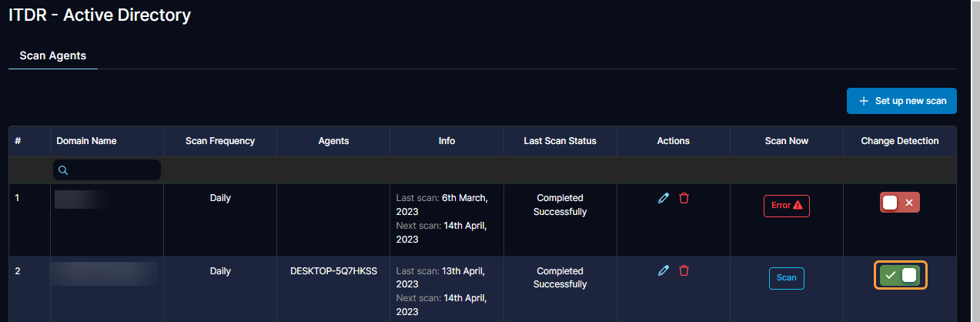Viewport: 980px width, 322px height.
Task: Click the magnifier icon in domain search
Action: 63,170
